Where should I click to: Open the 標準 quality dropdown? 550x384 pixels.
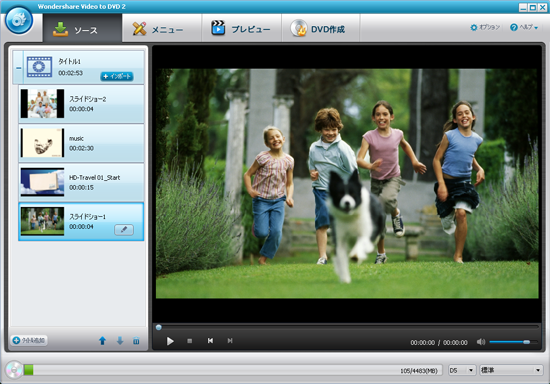(511, 370)
